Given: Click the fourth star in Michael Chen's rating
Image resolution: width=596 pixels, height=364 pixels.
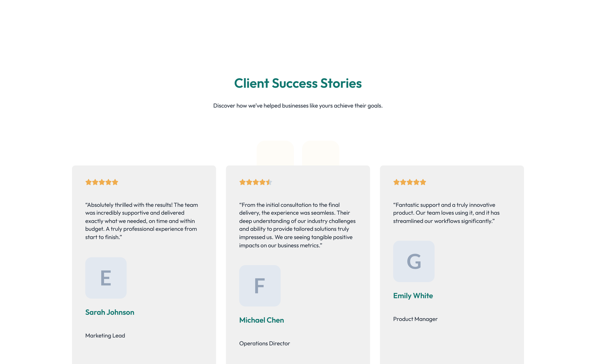Looking at the screenshot, I should [263, 182].
